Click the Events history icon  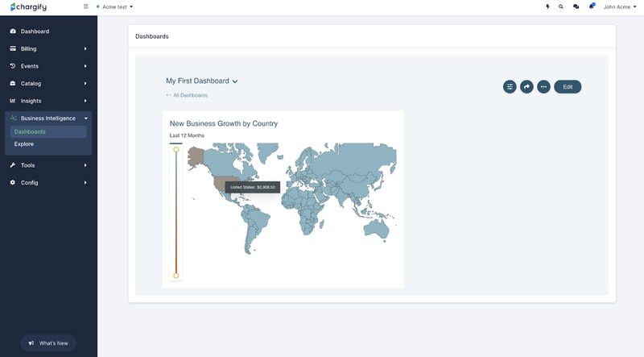point(13,66)
